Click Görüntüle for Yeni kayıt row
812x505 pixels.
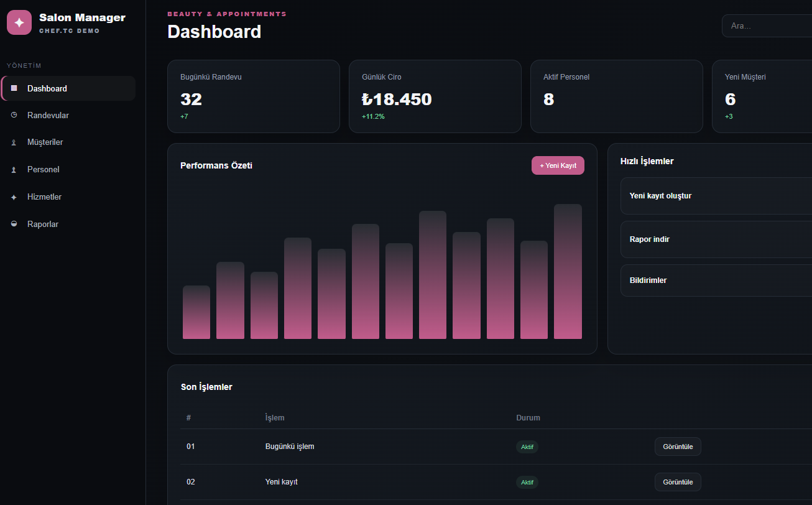678,482
